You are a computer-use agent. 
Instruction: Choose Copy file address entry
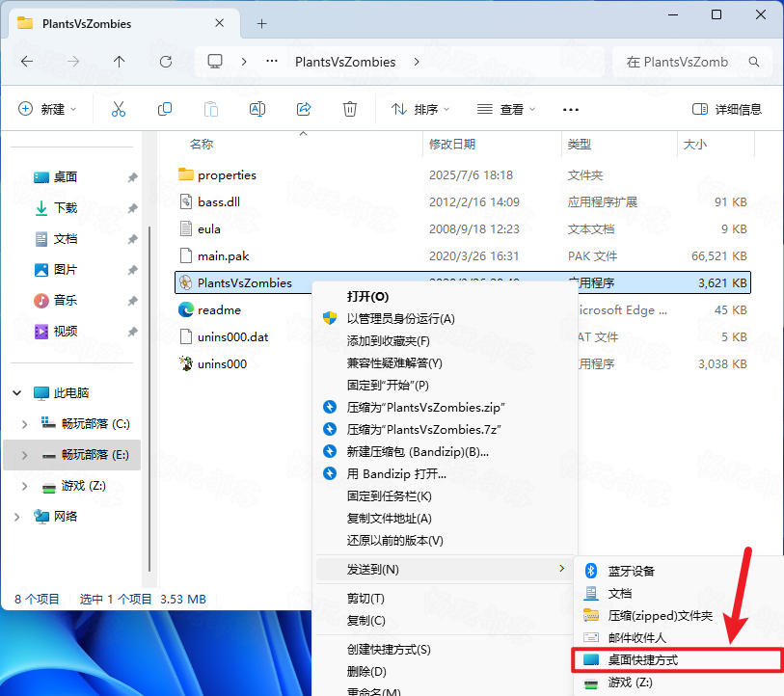coord(445,519)
